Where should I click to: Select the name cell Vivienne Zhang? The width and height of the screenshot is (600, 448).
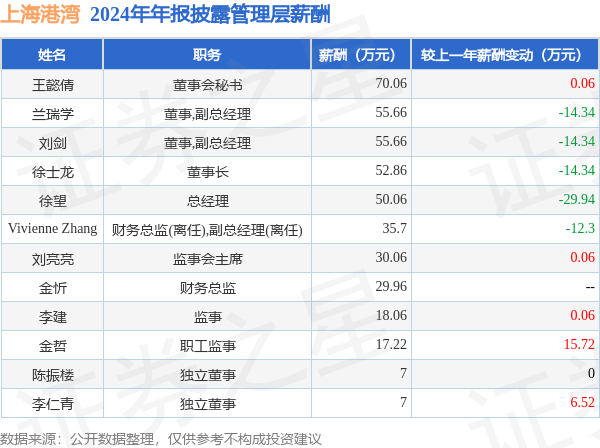click(x=53, y=229)
